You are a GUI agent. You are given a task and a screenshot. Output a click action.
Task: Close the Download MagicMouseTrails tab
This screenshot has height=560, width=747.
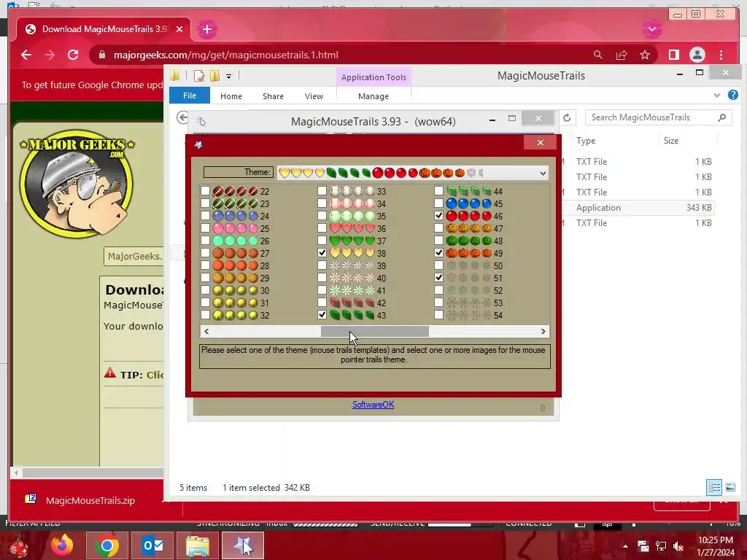coord(179,29)
